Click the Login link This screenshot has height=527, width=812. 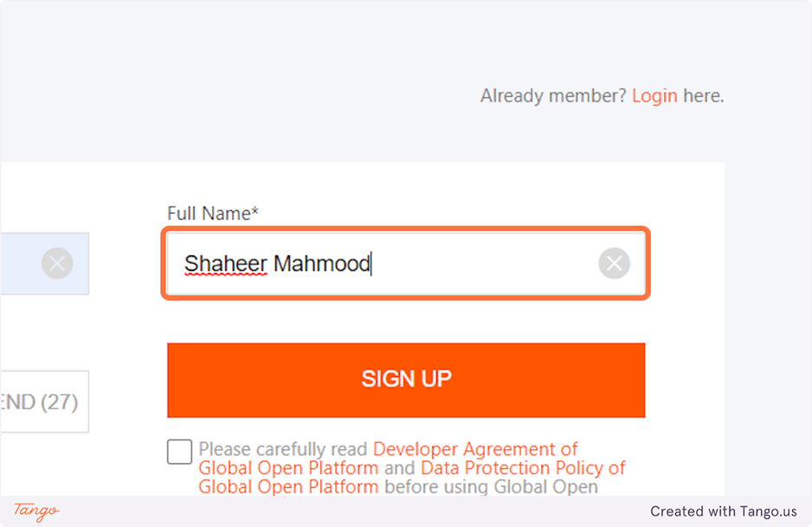click(654, 96)
